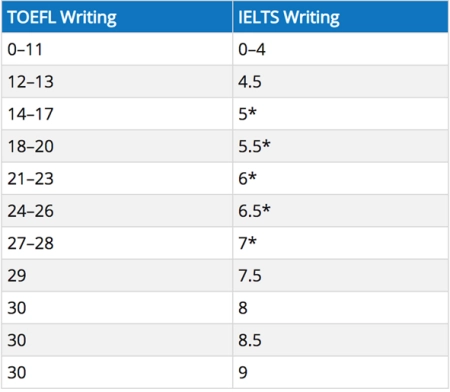
Task: Select the TOEFL 29 score cell
Action: point(117,275)
